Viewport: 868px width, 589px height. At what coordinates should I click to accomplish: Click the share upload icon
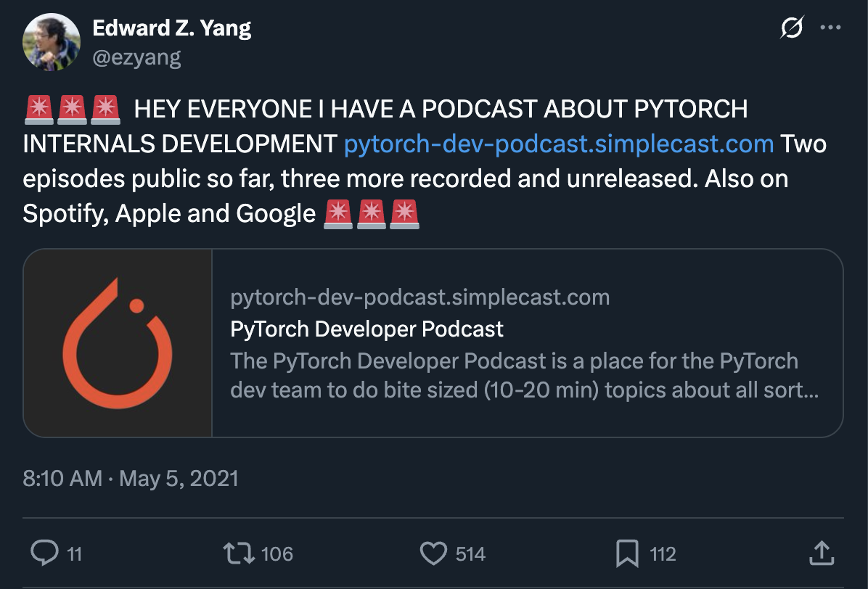click(x=822, y=553)
